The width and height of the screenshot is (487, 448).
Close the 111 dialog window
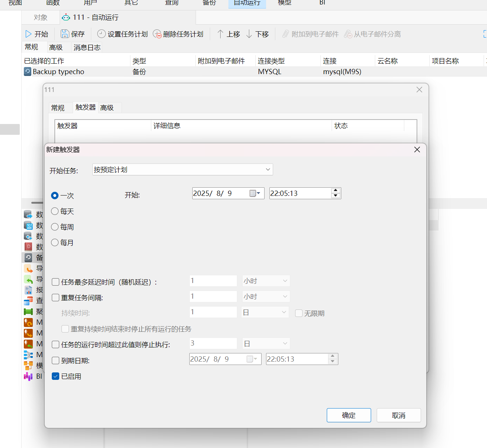tap(419, 89)
